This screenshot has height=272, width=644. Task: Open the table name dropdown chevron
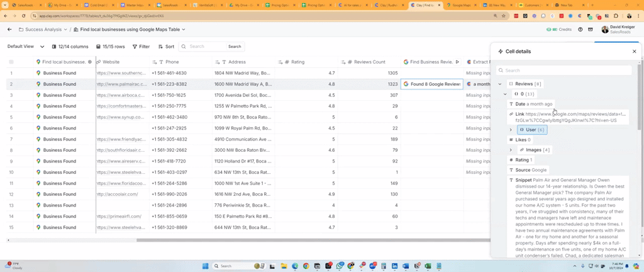click(x=184, y=30)
